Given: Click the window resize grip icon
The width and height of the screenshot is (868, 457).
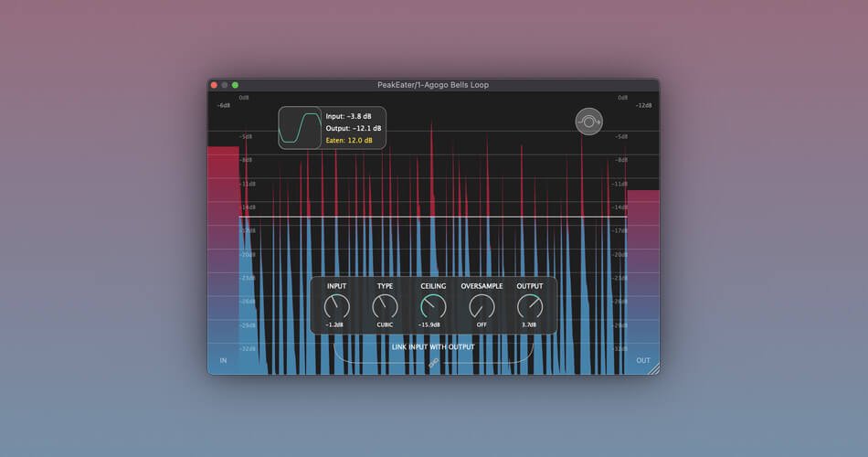Looking at the screenshot, I should pyautogui.click(x=654, y=368).
